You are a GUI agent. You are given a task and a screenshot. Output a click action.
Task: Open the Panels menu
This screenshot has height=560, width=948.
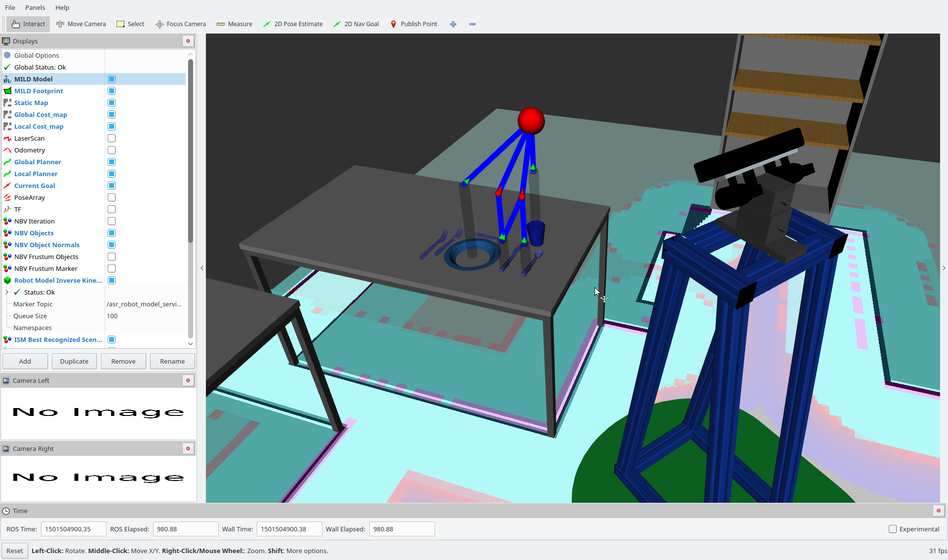[35, 7]
